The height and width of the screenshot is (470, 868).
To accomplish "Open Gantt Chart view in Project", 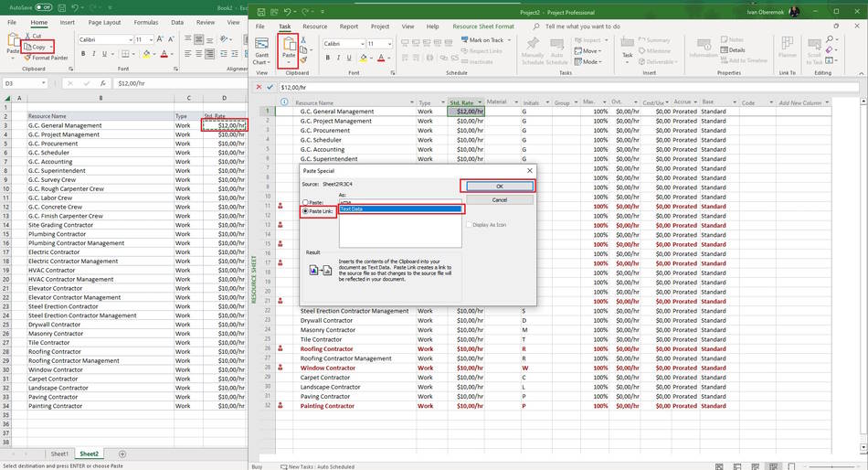I will (x=261, y=51).
